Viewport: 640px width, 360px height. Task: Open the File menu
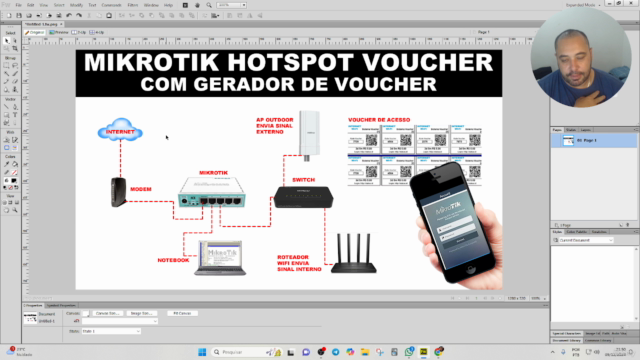tap(18, 5)
